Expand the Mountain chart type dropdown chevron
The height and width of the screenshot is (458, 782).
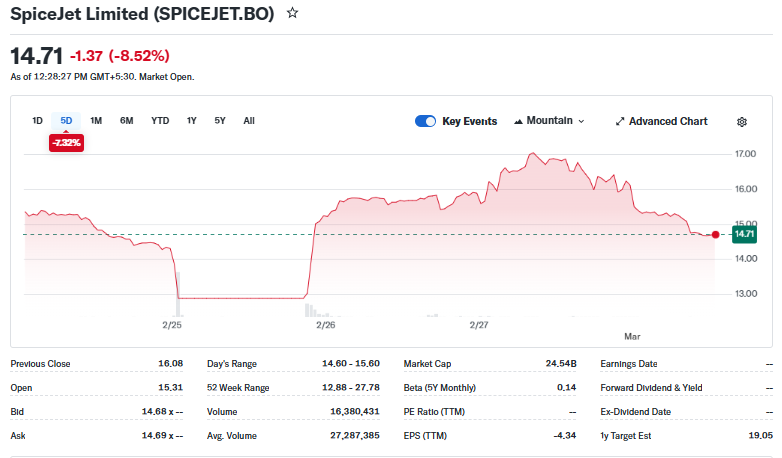coord(581,121)
